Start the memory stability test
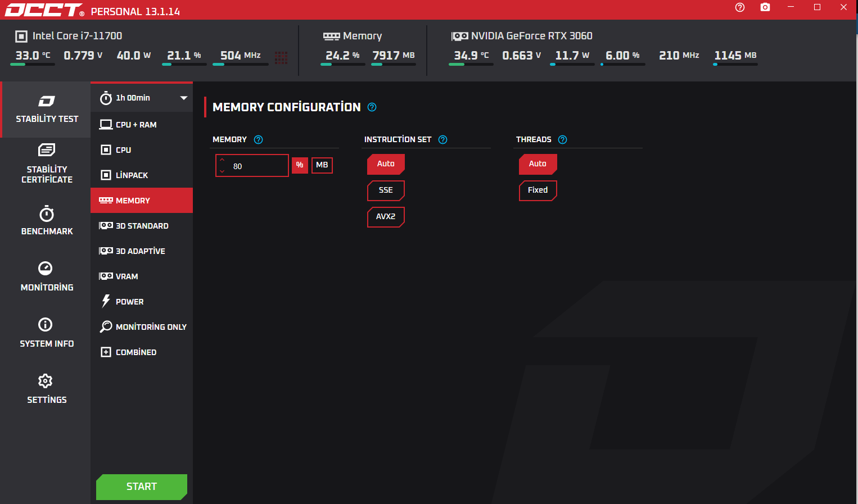The image size is (858, 504). coord(142,487)
